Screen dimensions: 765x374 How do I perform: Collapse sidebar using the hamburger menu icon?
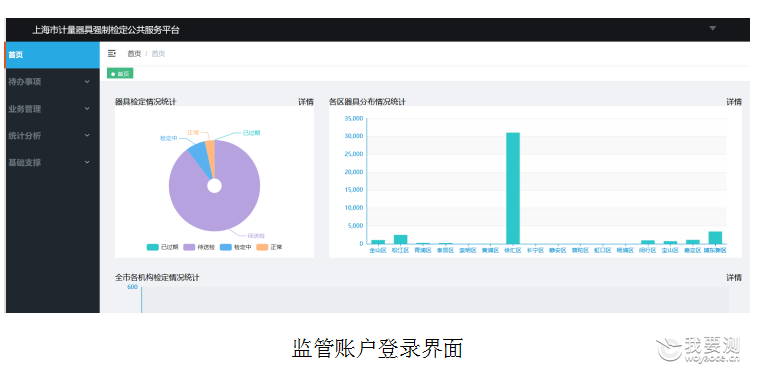click(x=112, y=54)
